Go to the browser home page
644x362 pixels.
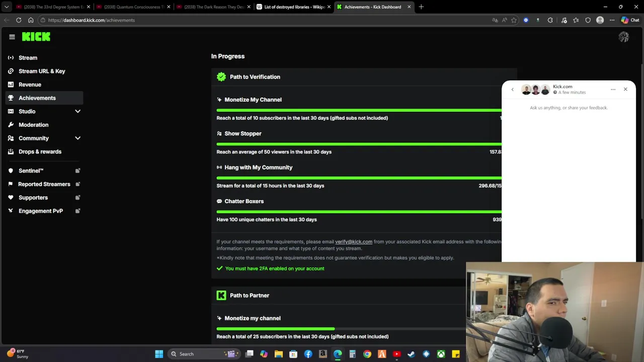click(31, 20)
